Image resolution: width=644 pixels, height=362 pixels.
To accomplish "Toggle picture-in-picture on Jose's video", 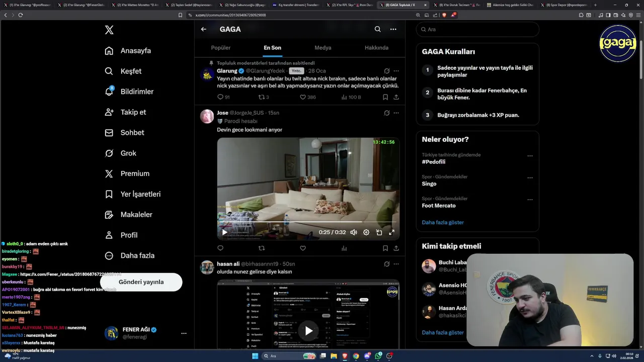I will (x=379, y=232).
